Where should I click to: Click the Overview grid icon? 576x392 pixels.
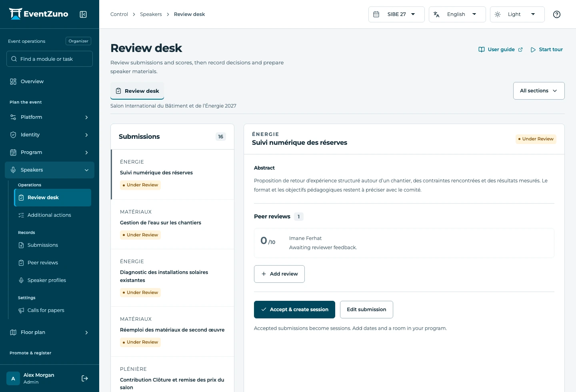[x=13, y=82]
